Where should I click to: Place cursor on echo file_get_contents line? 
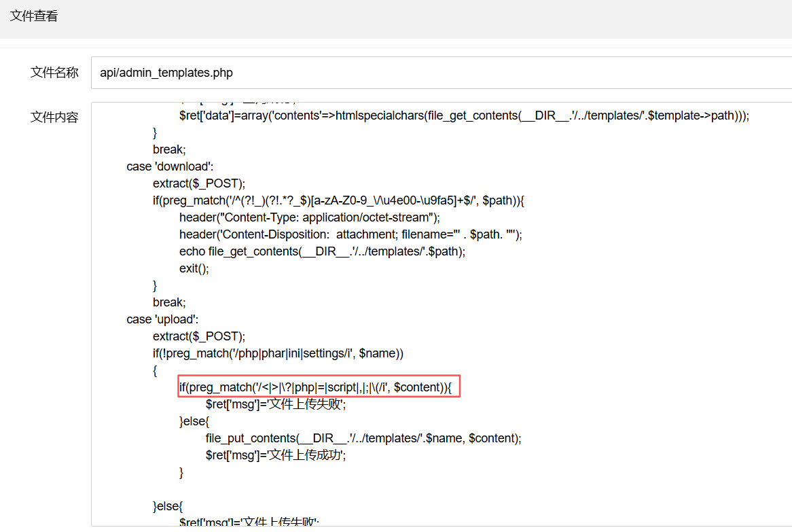pyautogui.click(x=323, y=251)
